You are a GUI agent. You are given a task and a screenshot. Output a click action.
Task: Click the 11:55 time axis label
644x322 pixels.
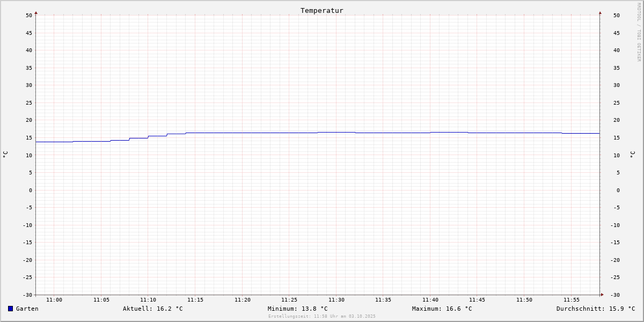(572, 300)
